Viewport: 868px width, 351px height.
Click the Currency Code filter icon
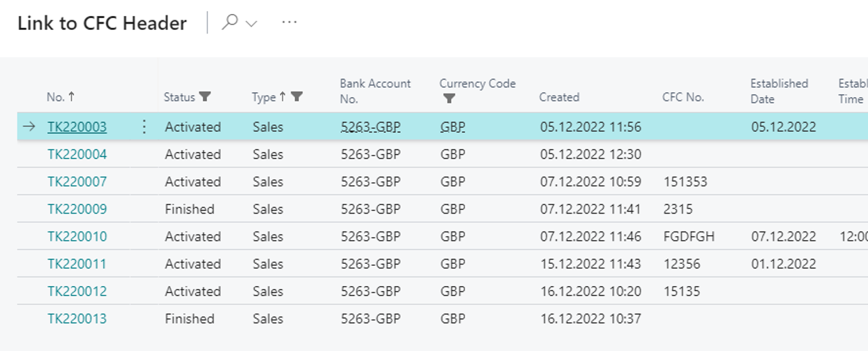coord(449,99)
